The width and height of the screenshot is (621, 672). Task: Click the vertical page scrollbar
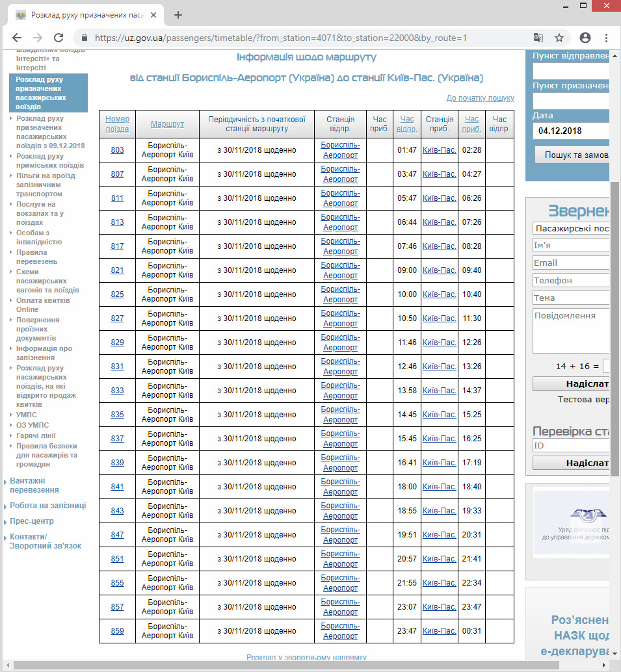614,328
